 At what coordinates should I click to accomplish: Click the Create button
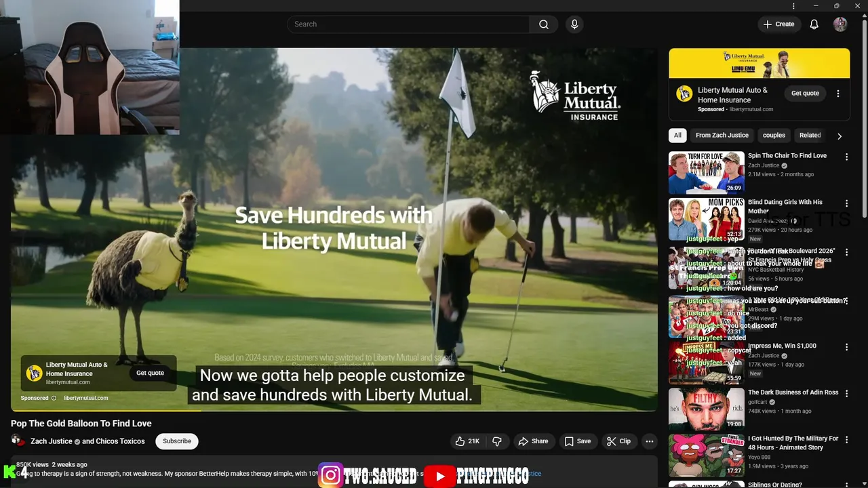point(778,24)
